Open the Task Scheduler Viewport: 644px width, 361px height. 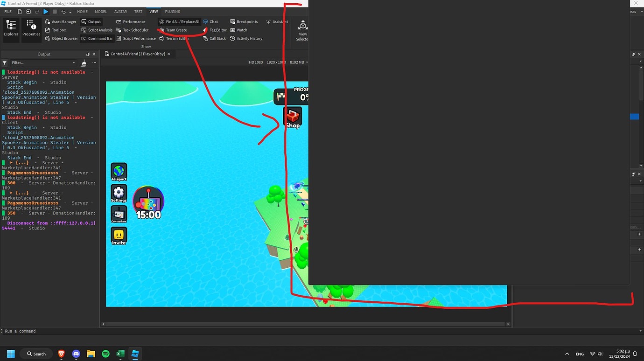click(133, 30)
